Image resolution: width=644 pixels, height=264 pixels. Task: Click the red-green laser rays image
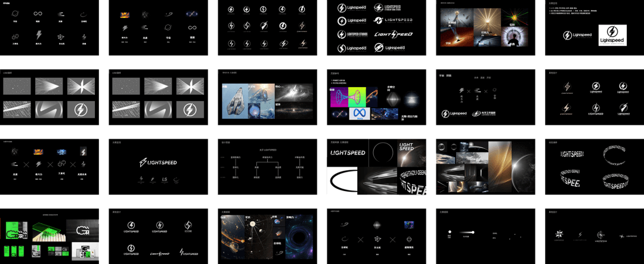pyautogui.click(x=514, y=18)
